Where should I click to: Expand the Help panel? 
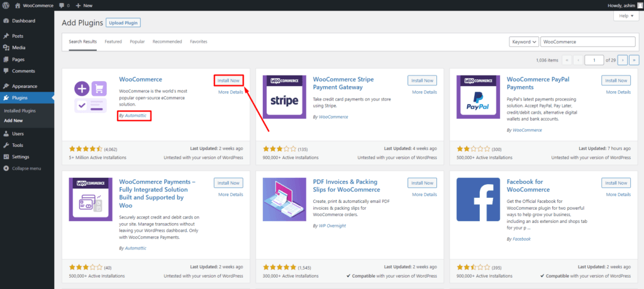[626, 16]
